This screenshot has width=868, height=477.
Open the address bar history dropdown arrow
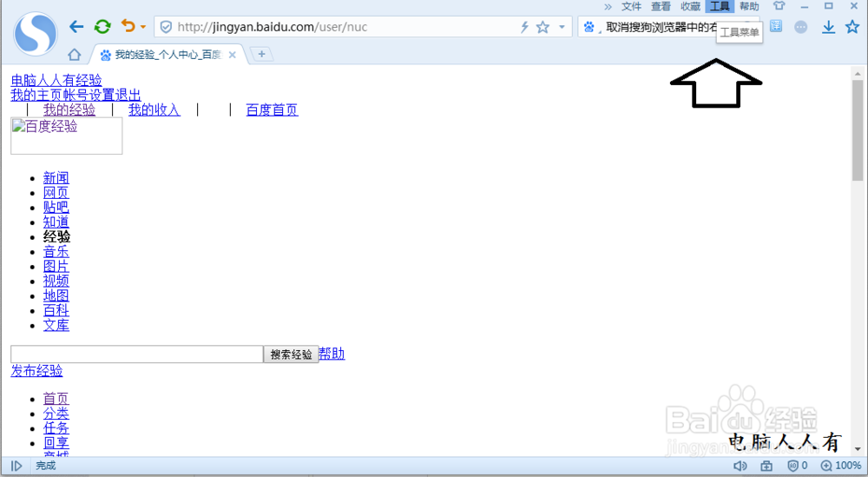[562, 27]
